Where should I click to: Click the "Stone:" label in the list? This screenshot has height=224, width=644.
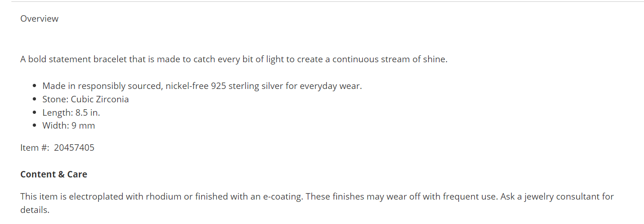coord(55,100)
